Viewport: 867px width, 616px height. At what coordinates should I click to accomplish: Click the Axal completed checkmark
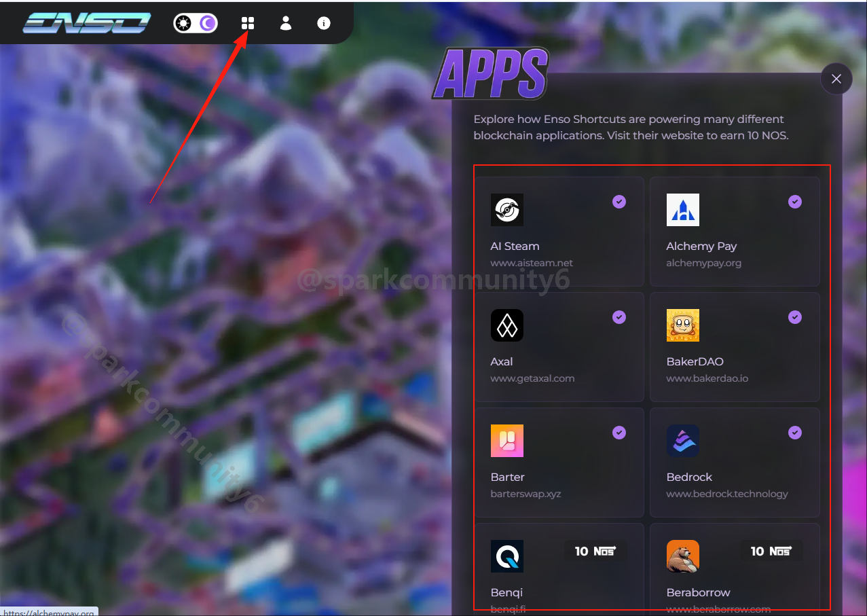tap(619, 317)
